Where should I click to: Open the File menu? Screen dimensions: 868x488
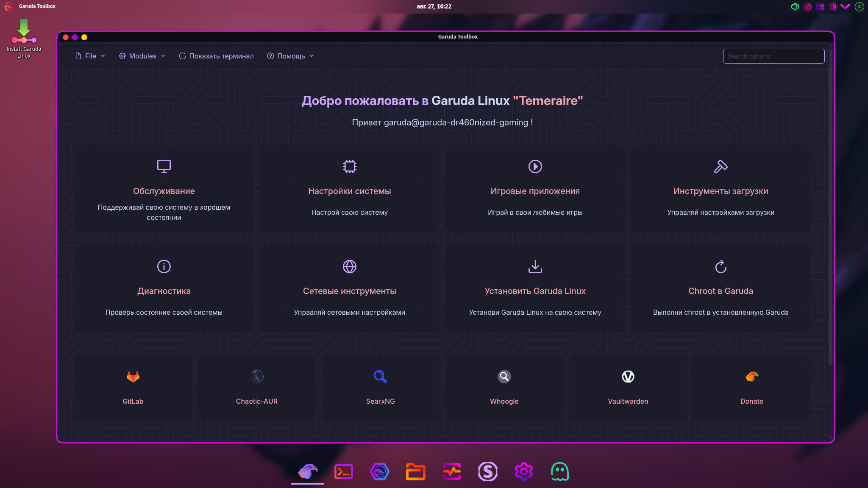(x=90, y=56)
